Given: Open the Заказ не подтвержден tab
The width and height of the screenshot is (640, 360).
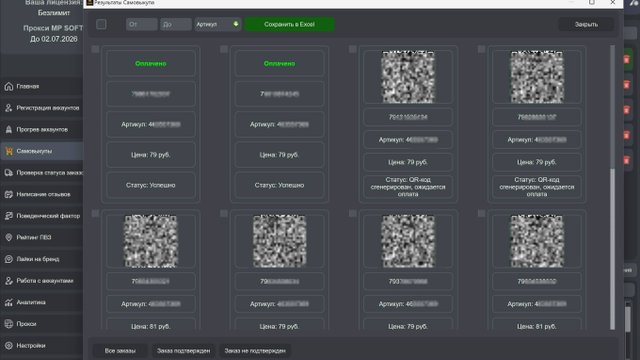Looking at the screenshot, I should pos(255,351).
